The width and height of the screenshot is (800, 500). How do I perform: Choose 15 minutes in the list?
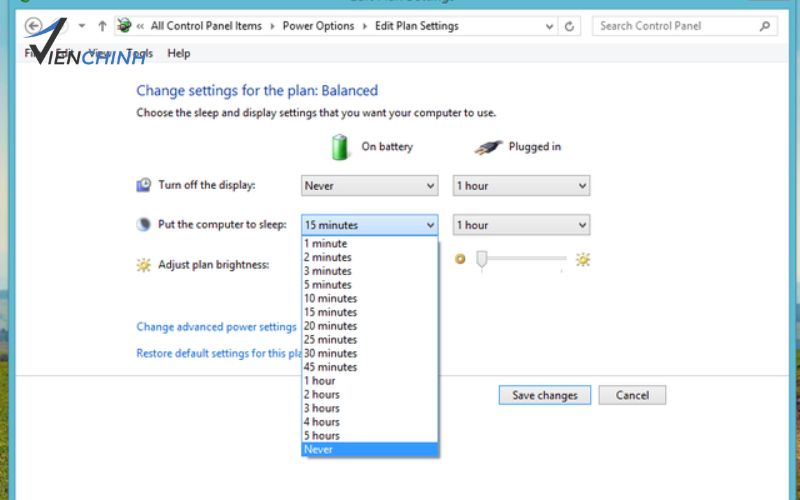click(x=369, y=312)
